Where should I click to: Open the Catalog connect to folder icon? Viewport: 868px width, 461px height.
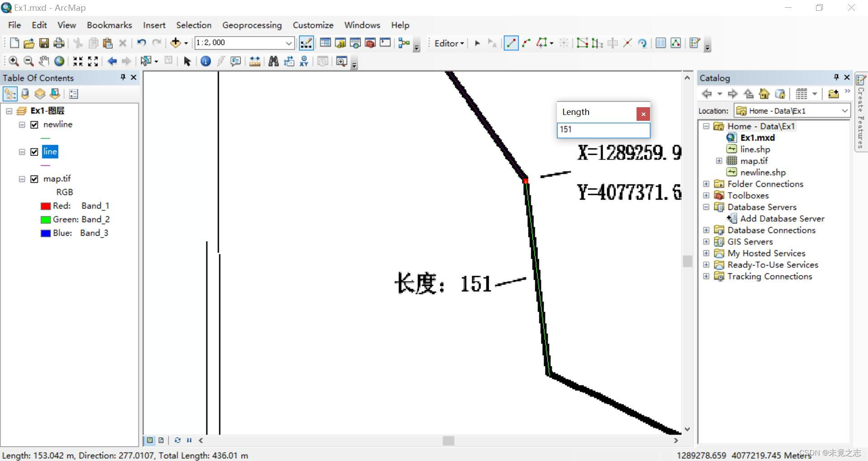834,94
